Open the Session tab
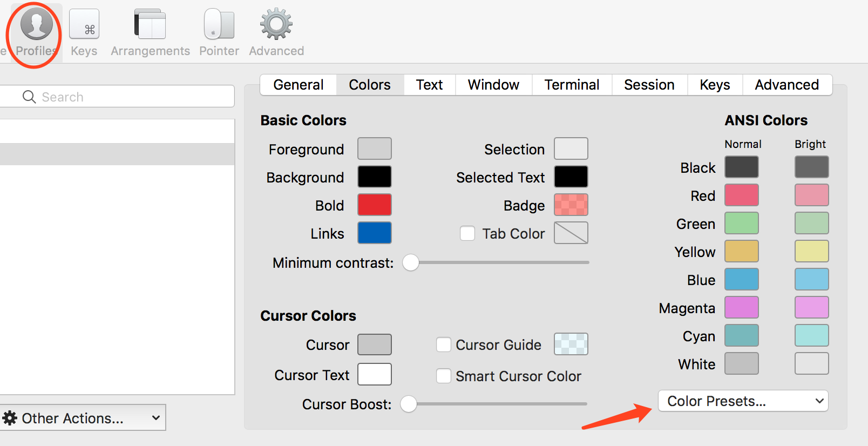The image size is (868, 446). [x=649, y=85]
